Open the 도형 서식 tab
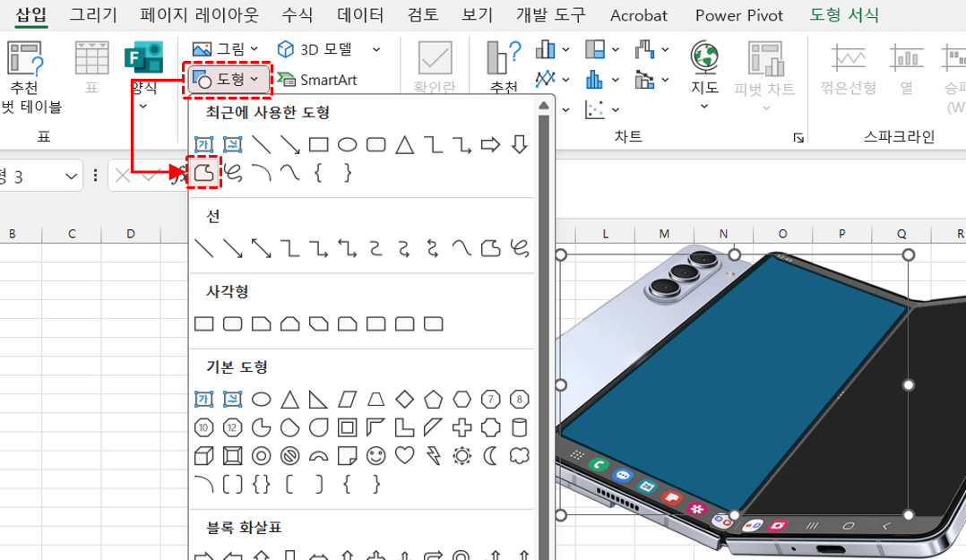This screenshot has height=560, width=966. 844,15
